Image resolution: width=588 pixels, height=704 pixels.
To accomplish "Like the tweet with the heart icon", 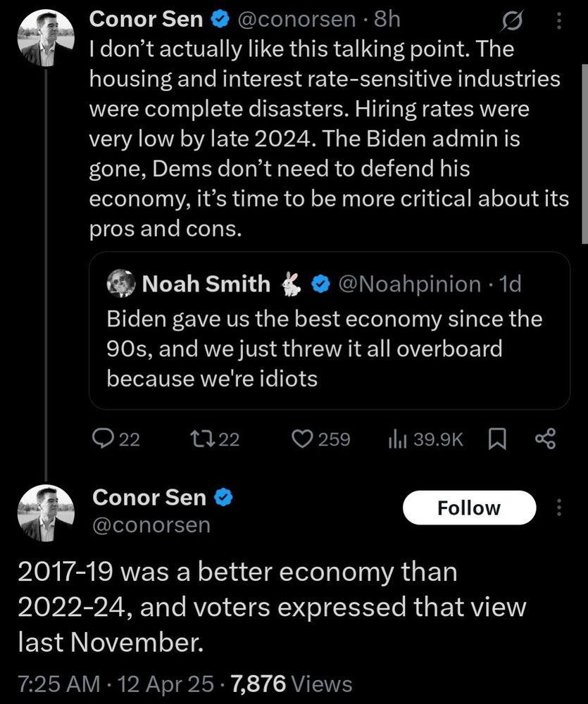I will [x=302, y=439].
